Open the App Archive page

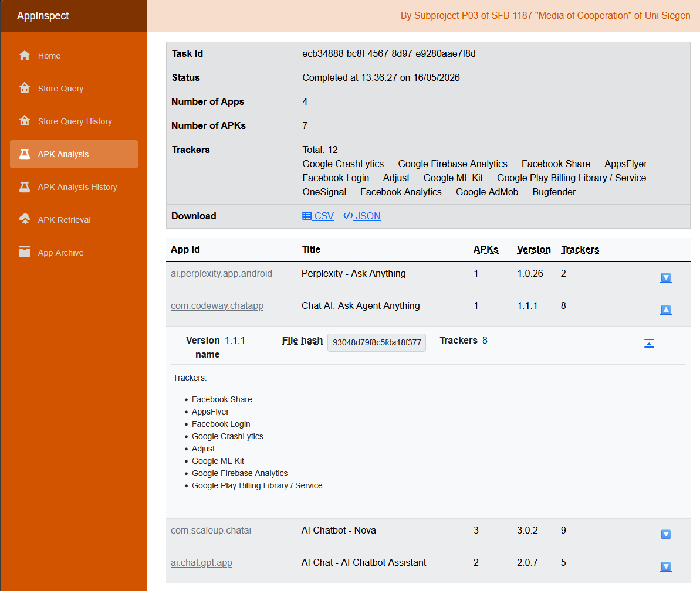coord(74,253)
